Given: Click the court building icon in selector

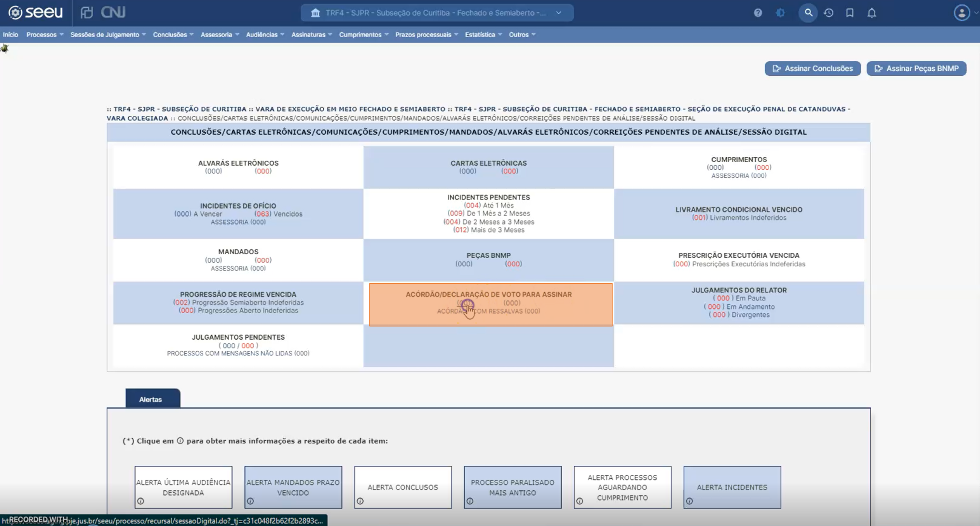Looking at the screenshot, I should [x=315, y=13].
